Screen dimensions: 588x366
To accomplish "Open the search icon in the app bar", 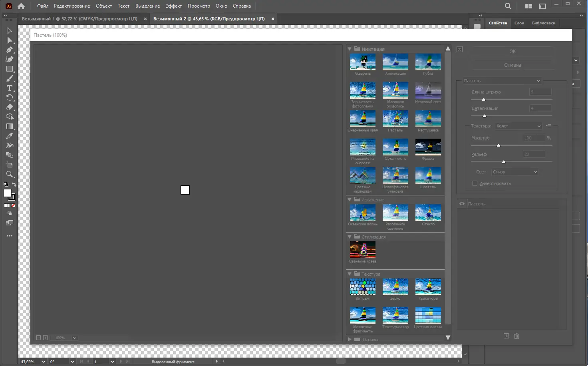I will coord(508,6).
